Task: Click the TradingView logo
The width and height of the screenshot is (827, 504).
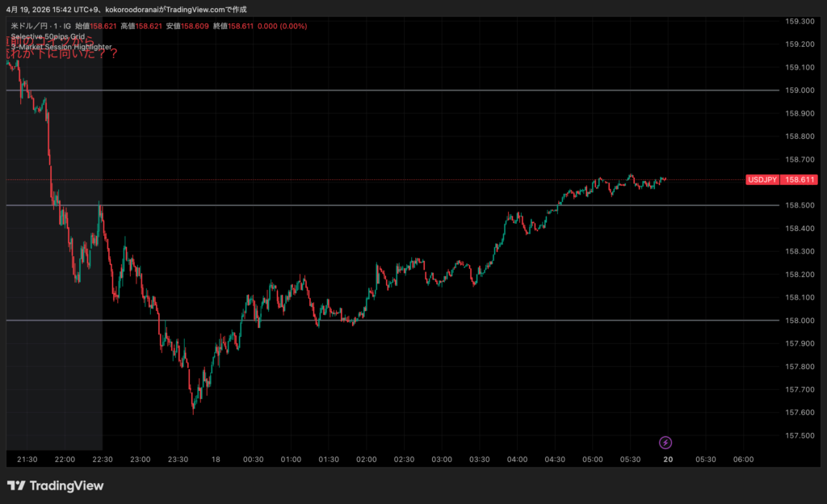Action: point(56,485)
